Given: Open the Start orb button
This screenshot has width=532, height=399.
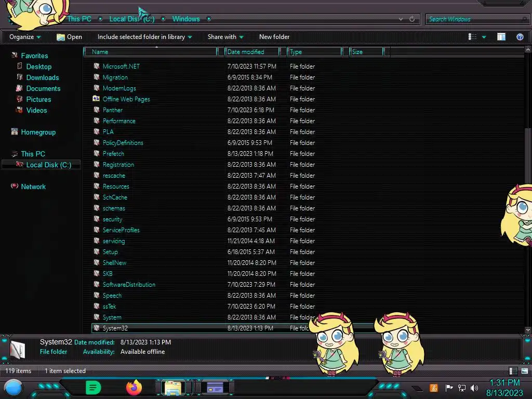Looking at the screenshot, I should (14, 388).
